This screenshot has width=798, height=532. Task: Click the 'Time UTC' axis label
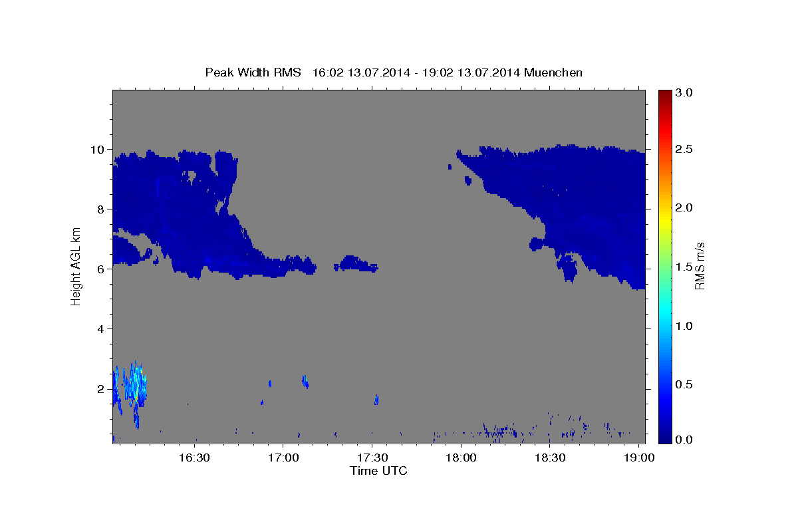tap(378, 471)
